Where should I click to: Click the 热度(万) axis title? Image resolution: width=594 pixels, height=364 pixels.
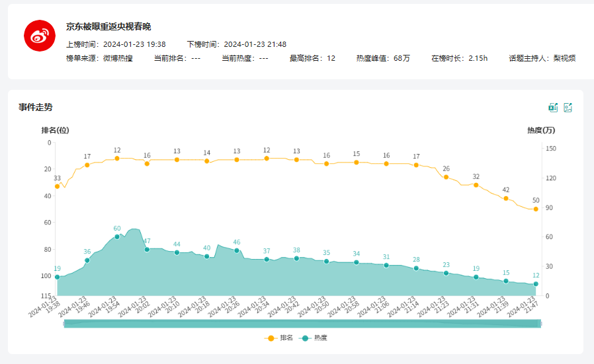coord(541,131)
